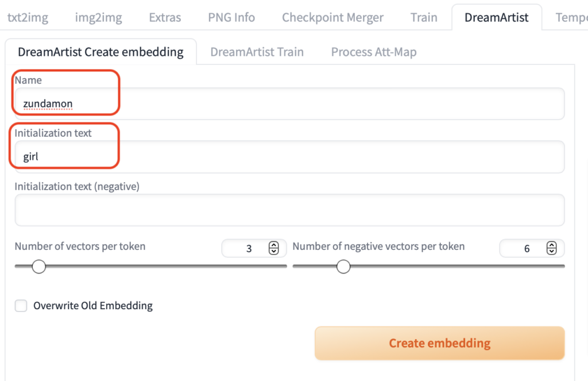
Task: Select the DreamArtist tab
Action: point(496,17)
